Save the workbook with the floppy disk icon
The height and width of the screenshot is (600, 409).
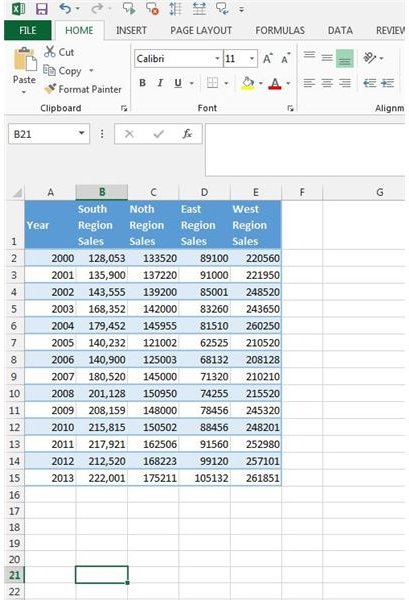[x=41, y=8]
